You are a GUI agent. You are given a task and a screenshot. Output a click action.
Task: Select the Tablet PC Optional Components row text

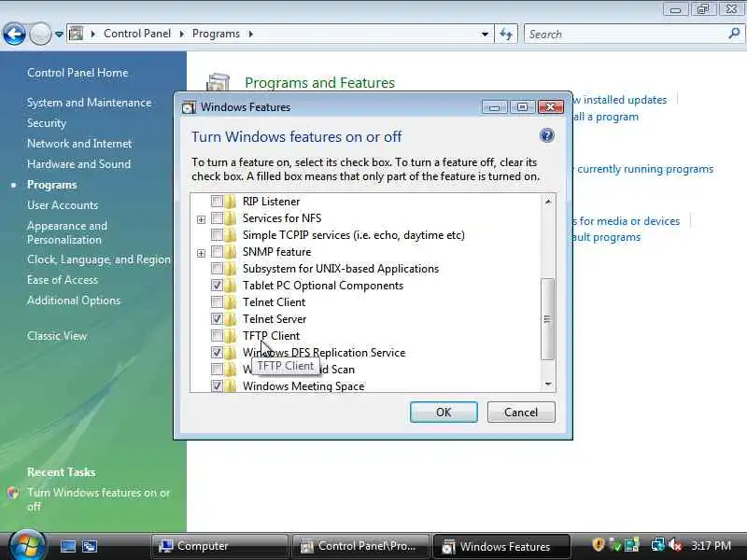coord(323,286)
